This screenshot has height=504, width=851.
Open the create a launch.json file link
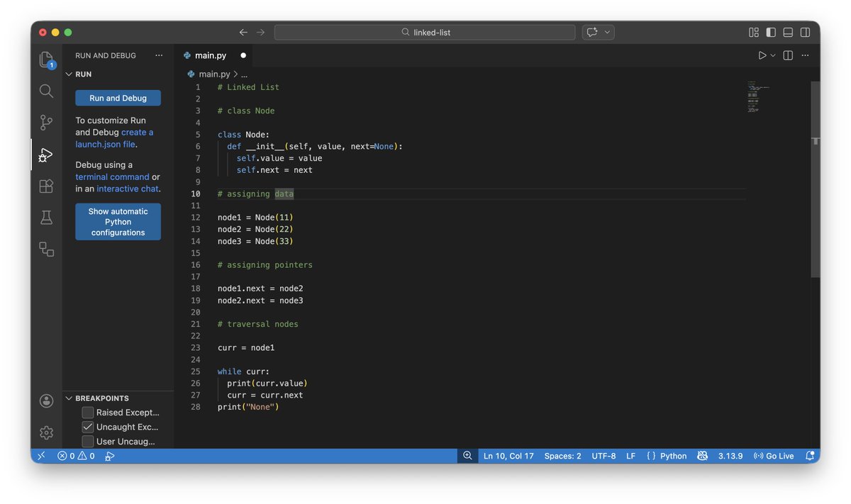[115, 138]
